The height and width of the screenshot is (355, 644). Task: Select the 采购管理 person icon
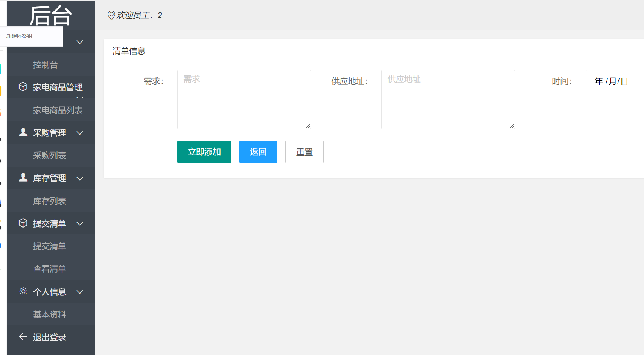point(23,132)
